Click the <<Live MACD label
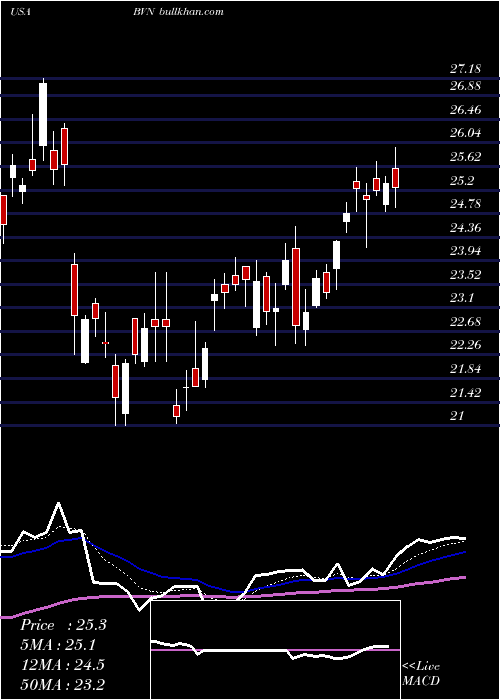Image resolution: width=500 pixels, height=700 pixels. click(x=421, y=674)
